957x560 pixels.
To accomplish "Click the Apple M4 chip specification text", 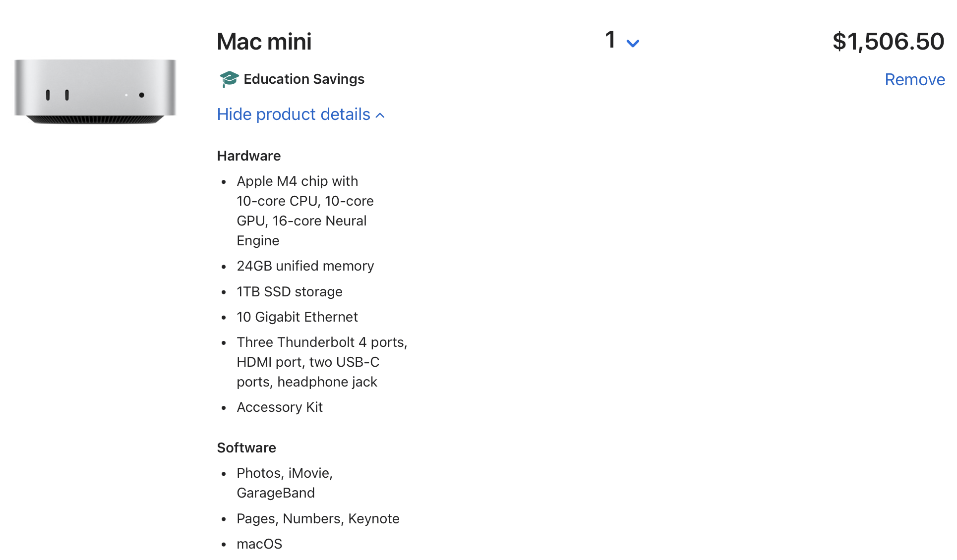I will pos(305,211).
